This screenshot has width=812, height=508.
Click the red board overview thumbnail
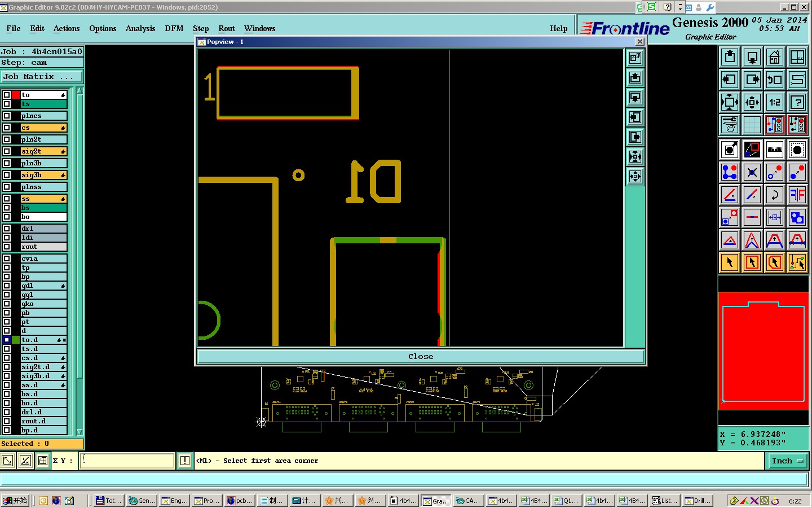tap(764, 351)
